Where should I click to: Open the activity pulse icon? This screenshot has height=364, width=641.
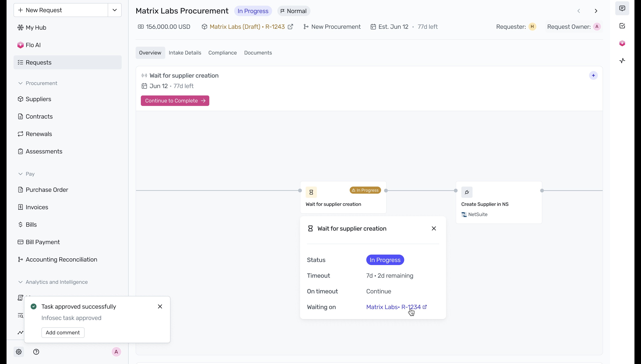click(x=622, y=61)
